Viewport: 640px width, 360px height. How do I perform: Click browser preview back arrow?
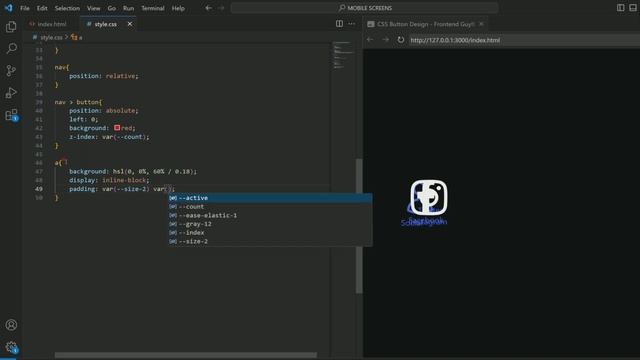370,40
